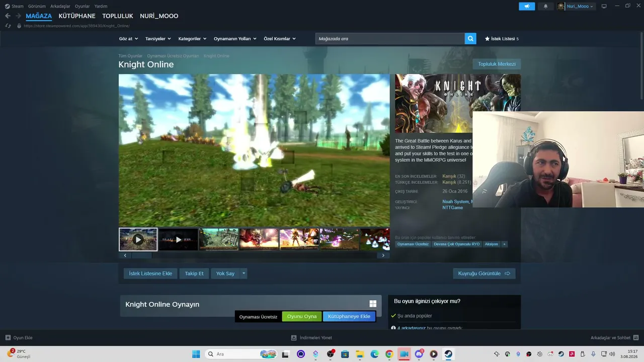Open the Görünüm menu

[x=37, y=6]
